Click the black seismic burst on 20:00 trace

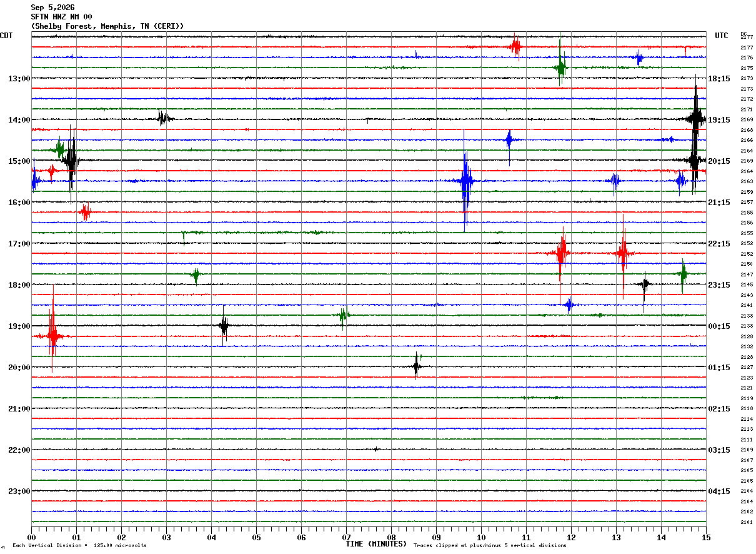tap(416, 366)
